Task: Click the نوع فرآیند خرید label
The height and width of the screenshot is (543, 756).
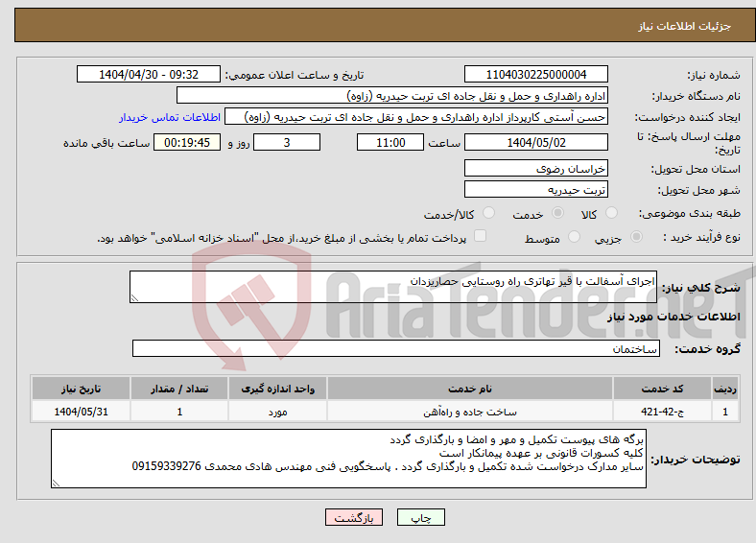Action: [701, 237]
